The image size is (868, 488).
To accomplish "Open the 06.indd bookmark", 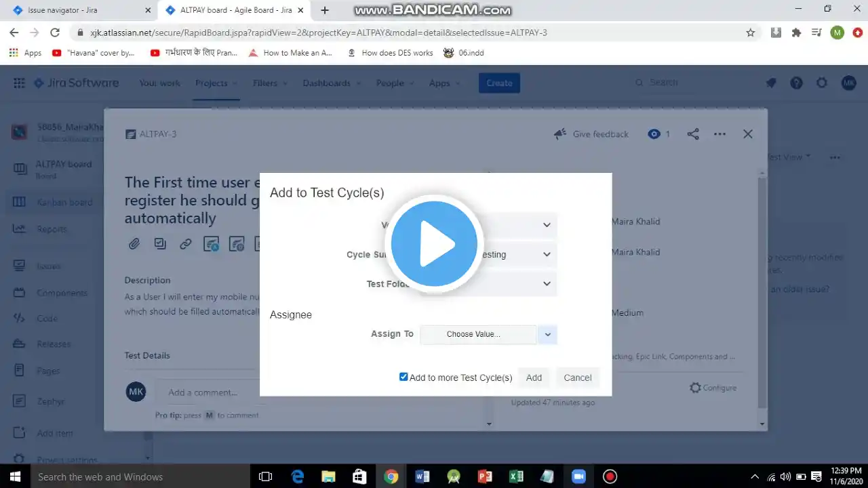I will click(x=464, y=53).
